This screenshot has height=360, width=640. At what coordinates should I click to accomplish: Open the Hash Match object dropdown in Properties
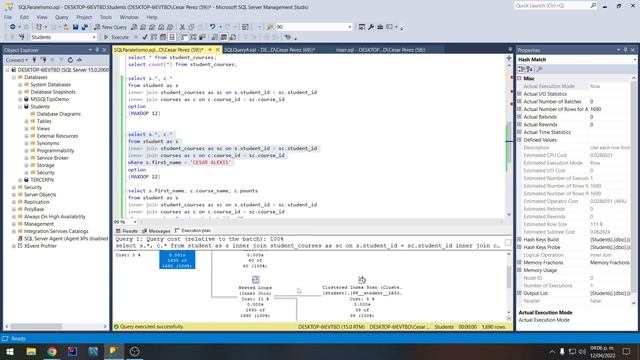(x=635, y=60)
